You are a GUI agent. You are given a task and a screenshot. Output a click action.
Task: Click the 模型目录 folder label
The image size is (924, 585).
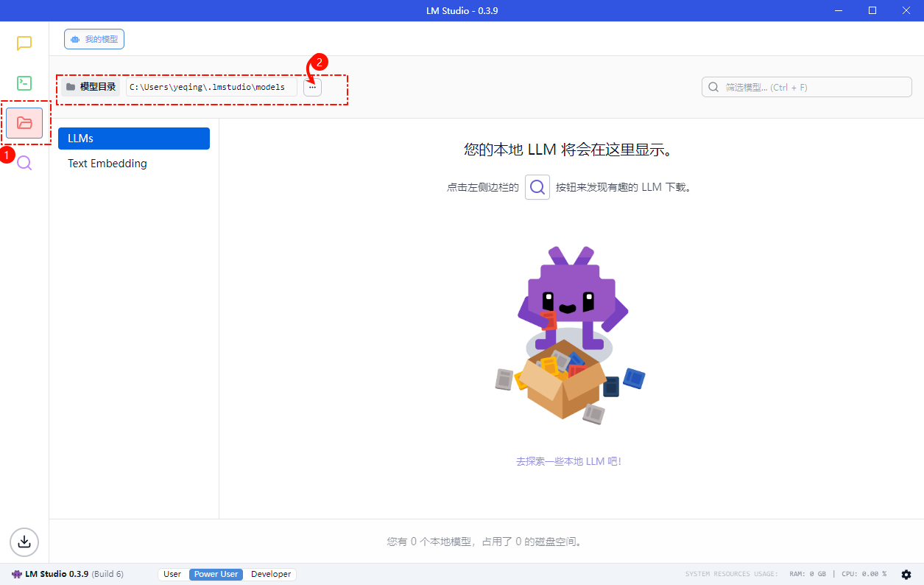[91, 87]
